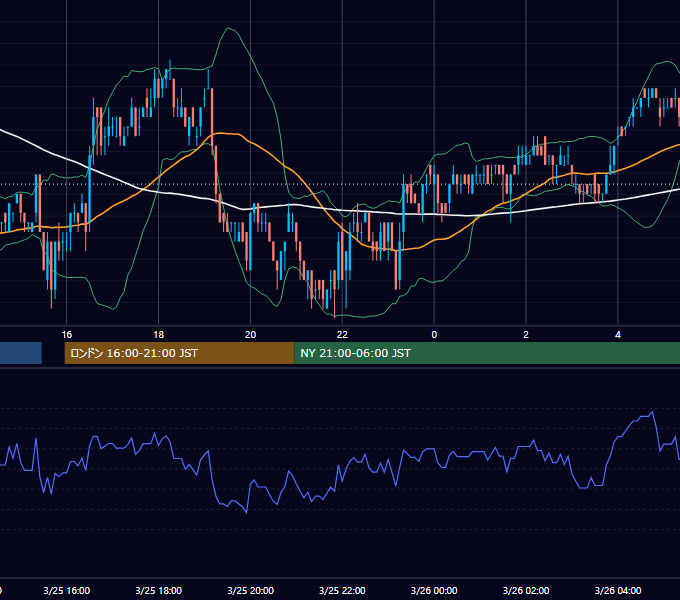The image size is (680, 600).
Task: Click the price-chart time label 18
Action: click(x=159, y=335)
